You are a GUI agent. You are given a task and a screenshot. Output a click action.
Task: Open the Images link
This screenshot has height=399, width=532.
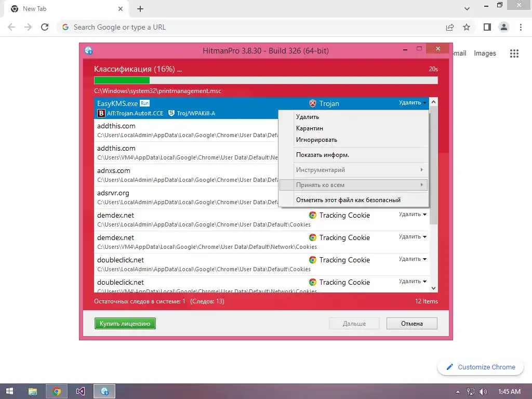pyautogui.click(x=485, y=54)
